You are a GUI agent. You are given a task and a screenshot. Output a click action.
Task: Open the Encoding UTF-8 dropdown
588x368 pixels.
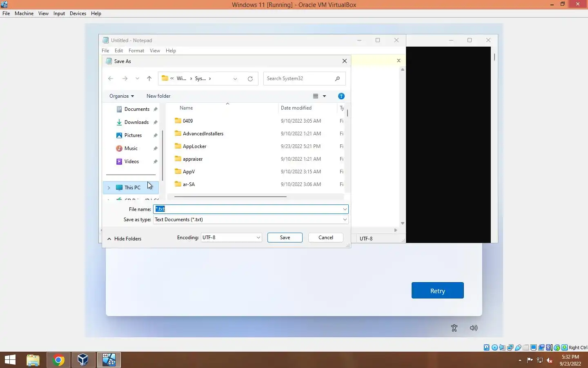[231, 238]
